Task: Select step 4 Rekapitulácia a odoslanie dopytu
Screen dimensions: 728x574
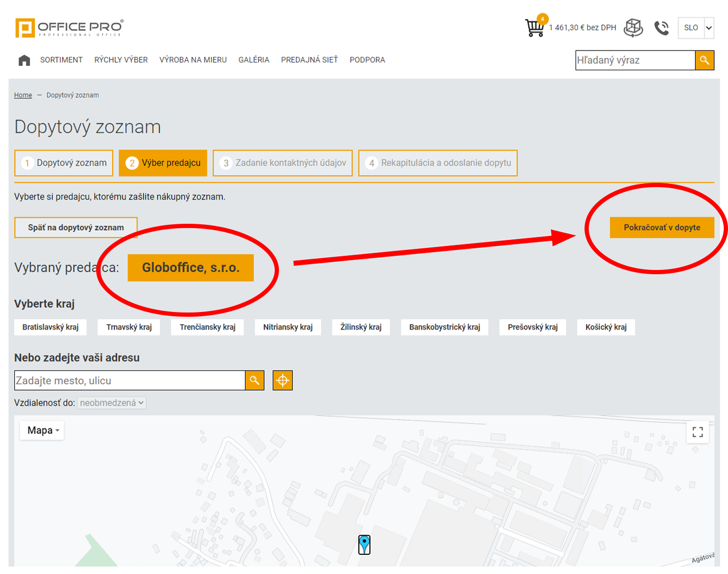Action: (438, 163)
